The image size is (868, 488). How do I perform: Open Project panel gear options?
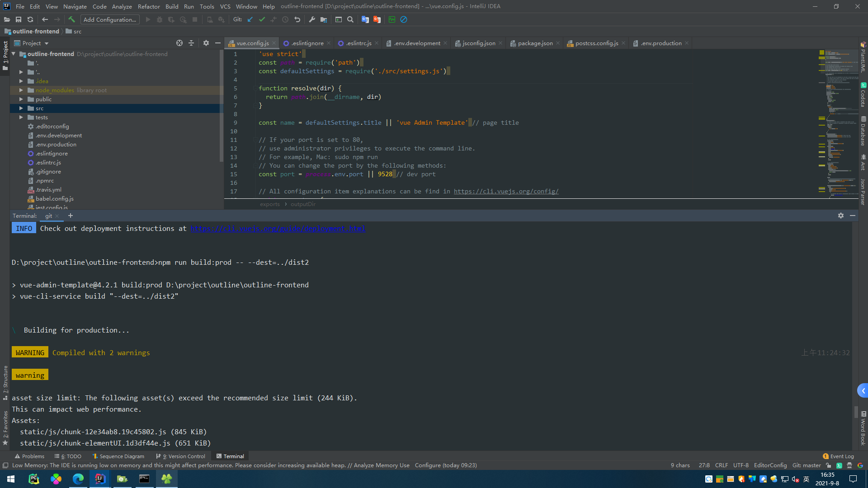pyautogui.click(x=206, y=43)
